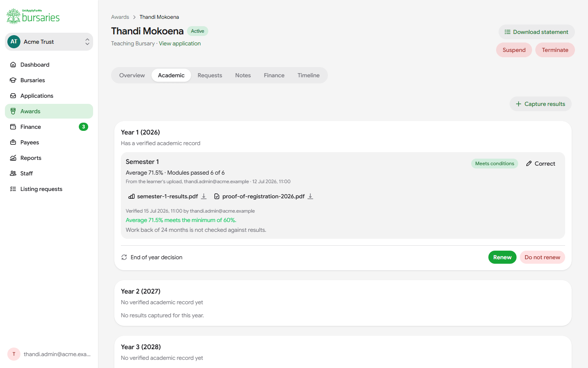Click the list icon in Download statement

click(508, 32)
